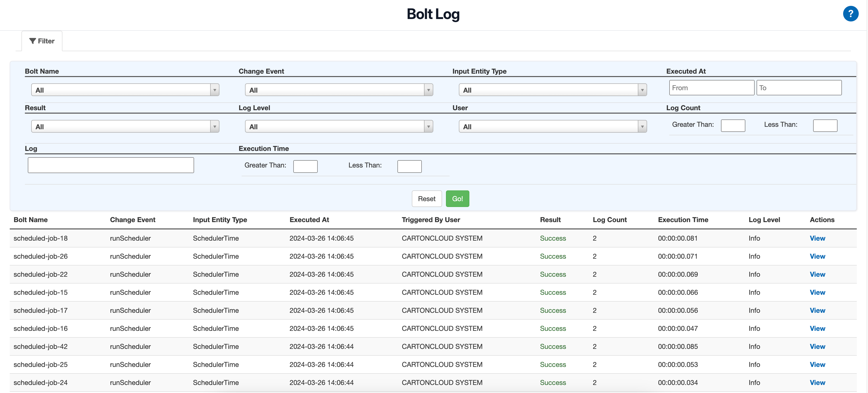The image size is (868, 393).
Task: Open the User dropdown
Action: tap(552, 126)
